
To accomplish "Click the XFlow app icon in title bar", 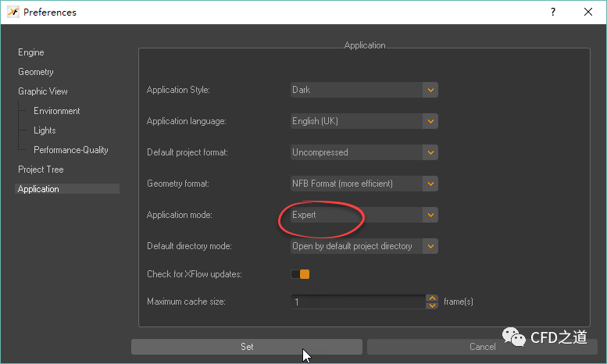I will click(13, 12).
